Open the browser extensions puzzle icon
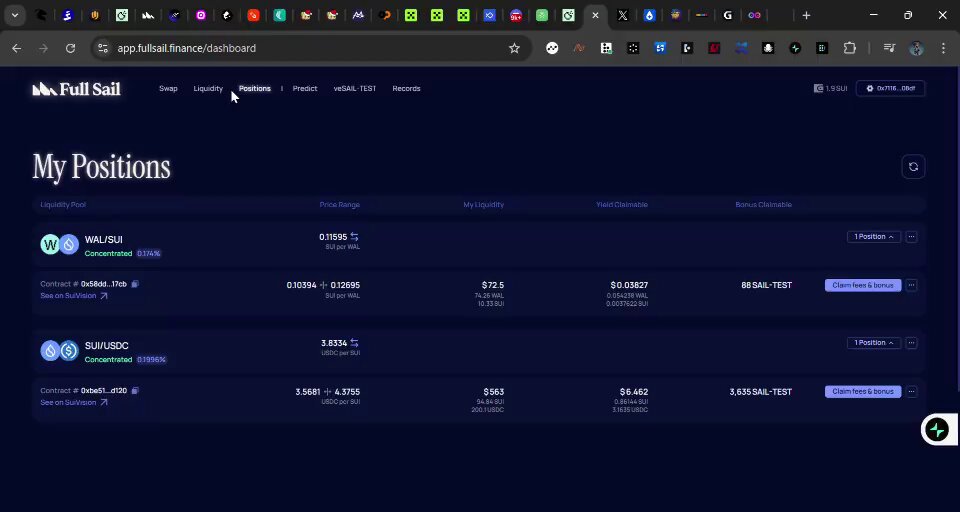 pos(850,48)
